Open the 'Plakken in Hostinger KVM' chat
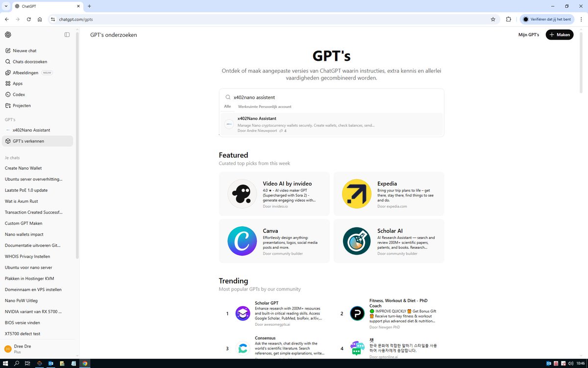 pos(38,279)
